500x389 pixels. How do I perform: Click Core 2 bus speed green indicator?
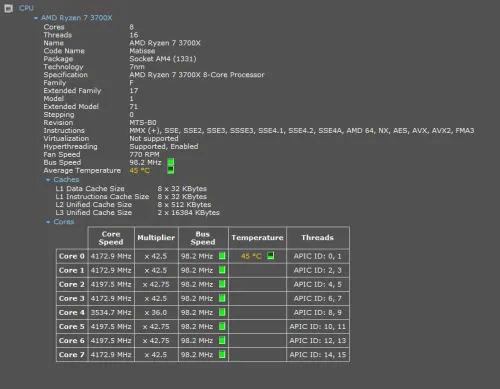pyautogui.click(x=222, y=284)
